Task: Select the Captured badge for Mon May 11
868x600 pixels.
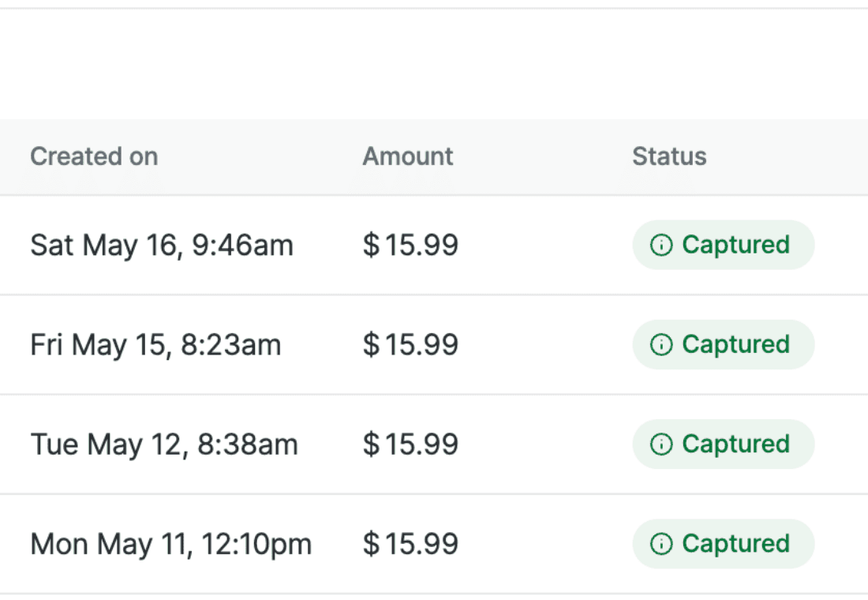Action: (723, 544)
